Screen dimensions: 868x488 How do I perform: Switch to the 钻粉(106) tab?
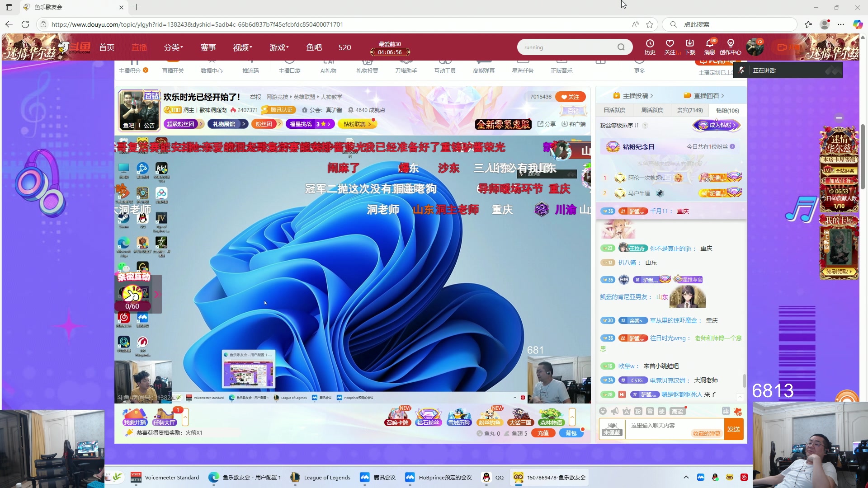pos(727,110)
